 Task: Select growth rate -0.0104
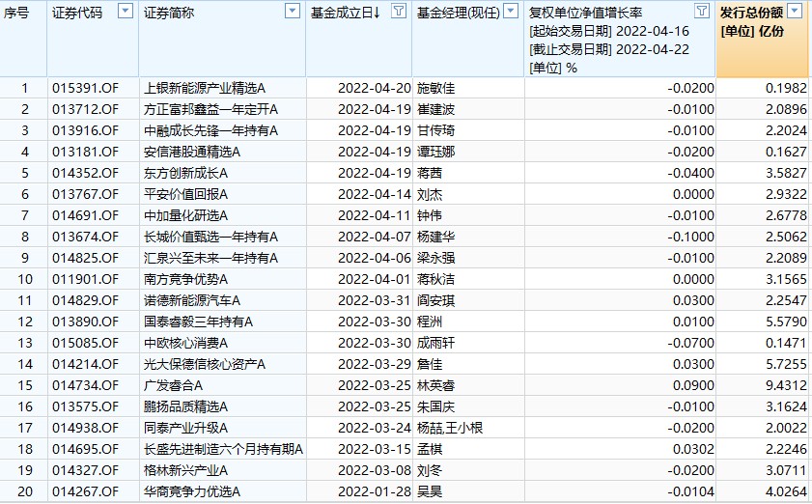pos(690,491)
